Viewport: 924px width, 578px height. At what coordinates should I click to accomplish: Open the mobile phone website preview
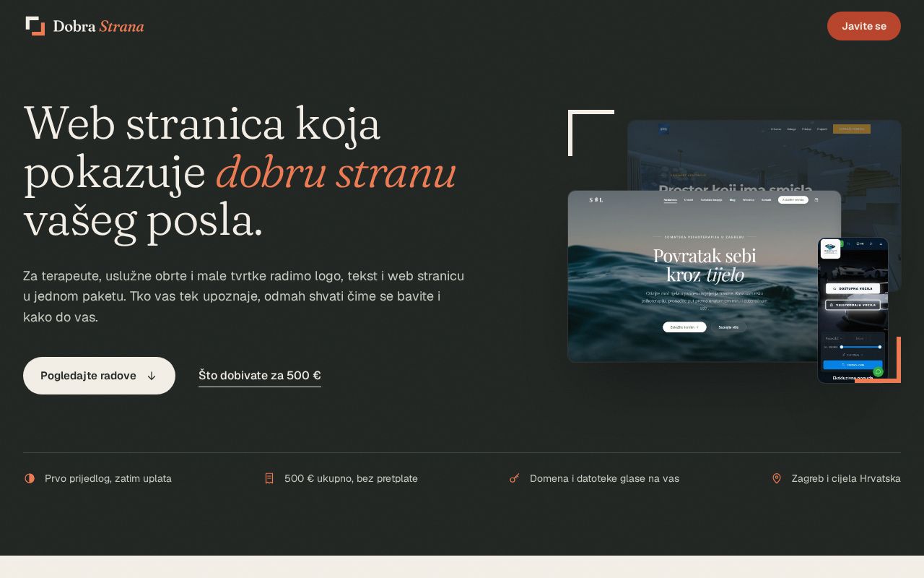[x=853, y=310]
